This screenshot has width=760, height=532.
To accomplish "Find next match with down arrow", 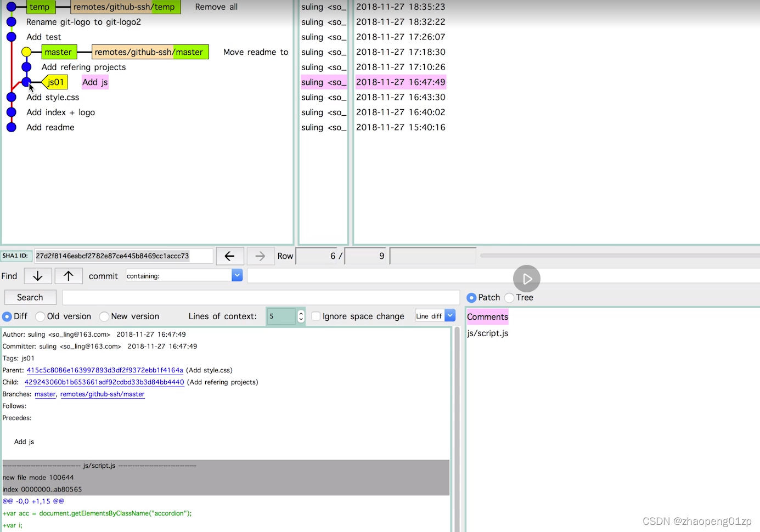I will pos(38,276).
